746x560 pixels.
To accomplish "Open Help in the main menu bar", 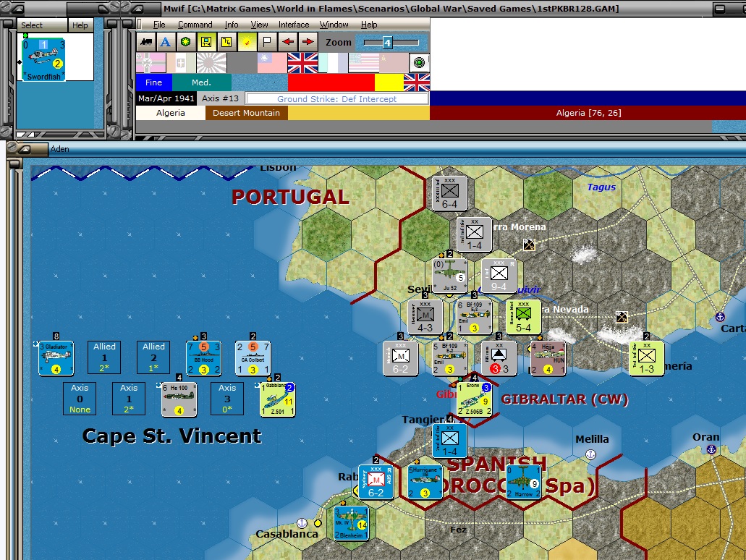I will [369, 25].
